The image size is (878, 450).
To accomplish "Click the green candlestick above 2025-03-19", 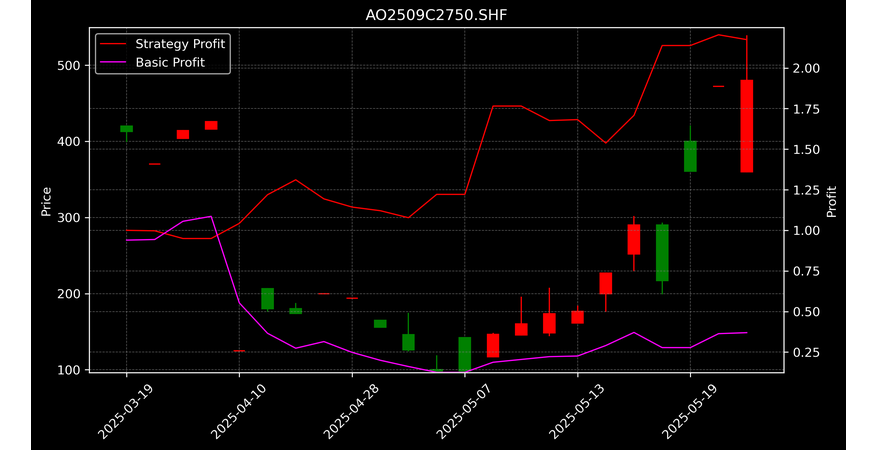I will click(127, 129).
